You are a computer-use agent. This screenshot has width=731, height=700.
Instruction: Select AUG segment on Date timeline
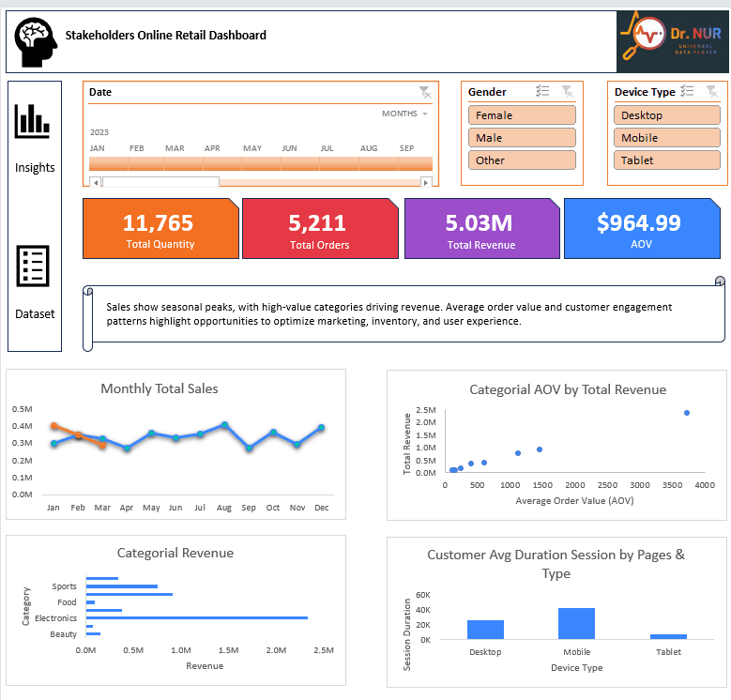pos(378,163)
